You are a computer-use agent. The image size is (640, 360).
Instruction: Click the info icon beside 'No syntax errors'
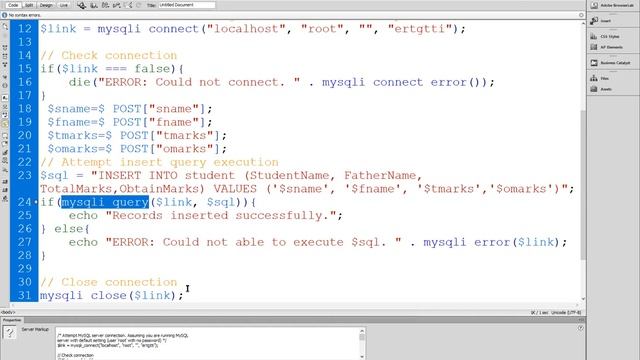pyautogui.click(x=4, y=15)
